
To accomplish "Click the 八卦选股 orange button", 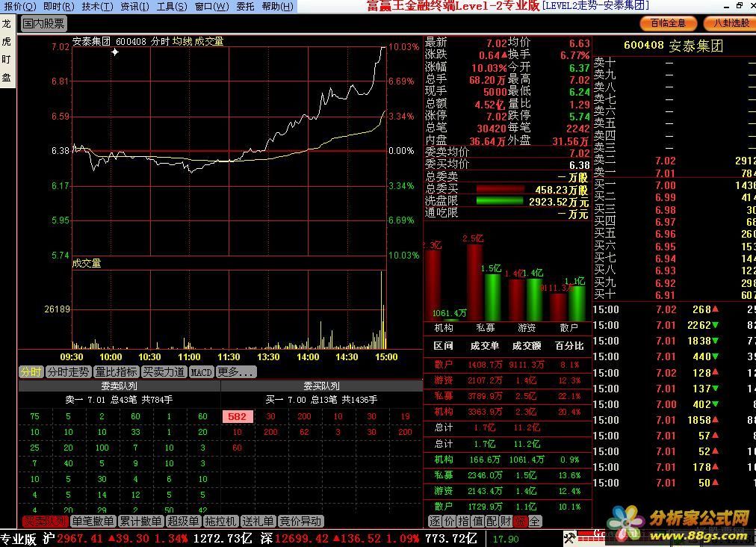I will pyautogui.click(x=731, y=23).
